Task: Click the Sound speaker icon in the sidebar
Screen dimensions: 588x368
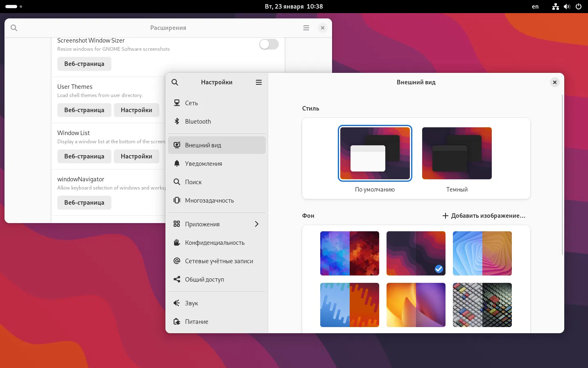Action: pos(177,303)
